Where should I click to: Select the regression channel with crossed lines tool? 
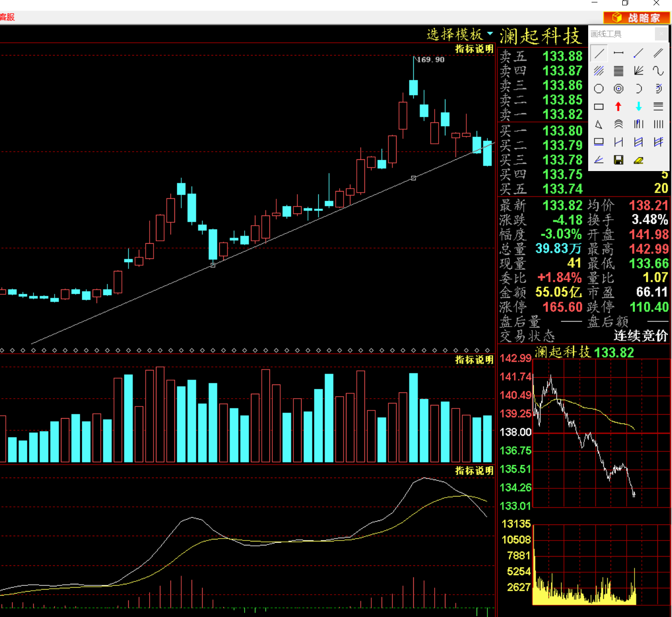click(x=658, y=142)
